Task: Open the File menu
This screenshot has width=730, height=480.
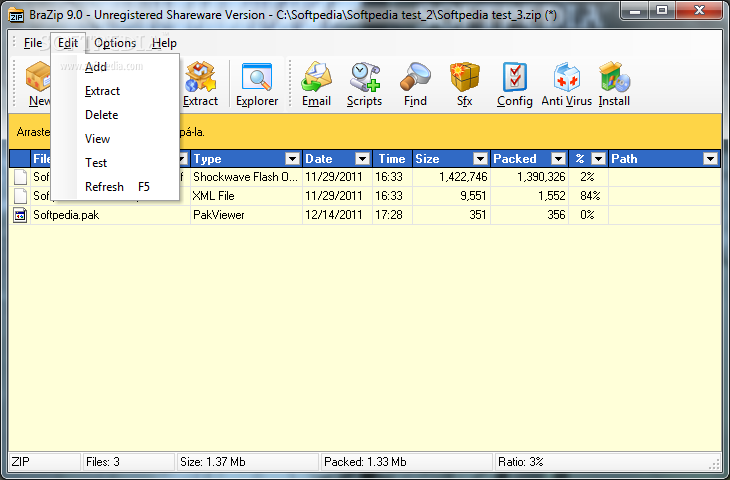Action: click(x=33, y=43)
